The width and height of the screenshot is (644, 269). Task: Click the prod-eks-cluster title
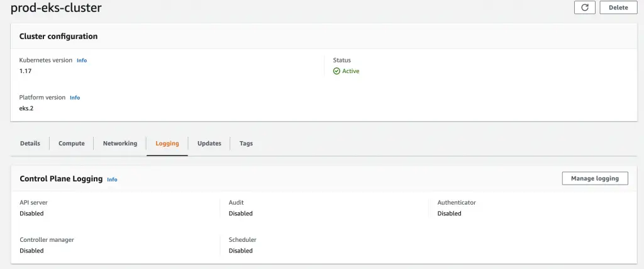56,8
